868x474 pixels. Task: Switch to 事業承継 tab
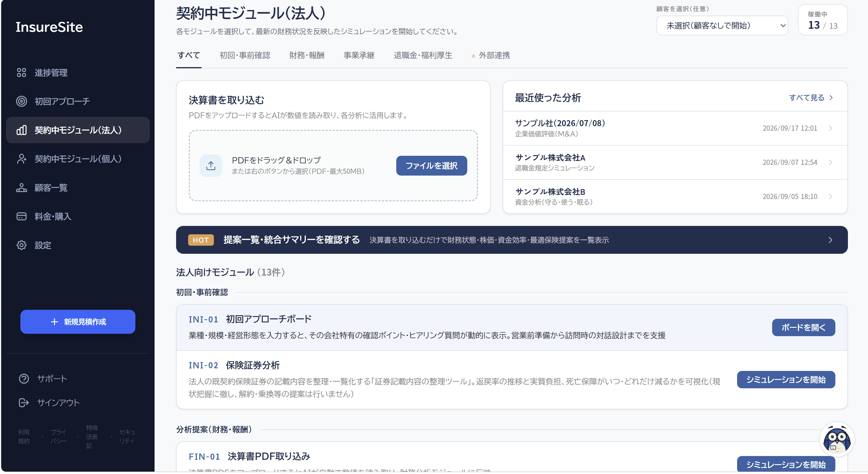pos(359,55)
